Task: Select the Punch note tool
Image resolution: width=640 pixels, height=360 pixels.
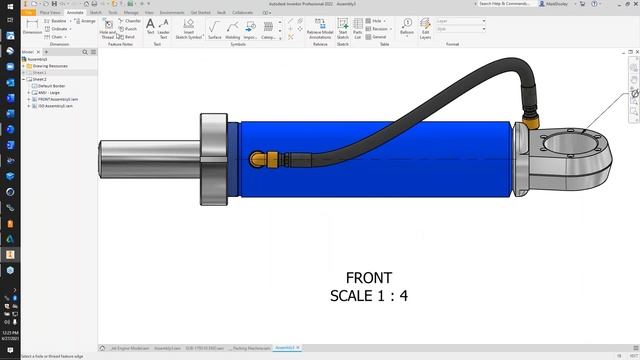Action: tap(128, 29)
